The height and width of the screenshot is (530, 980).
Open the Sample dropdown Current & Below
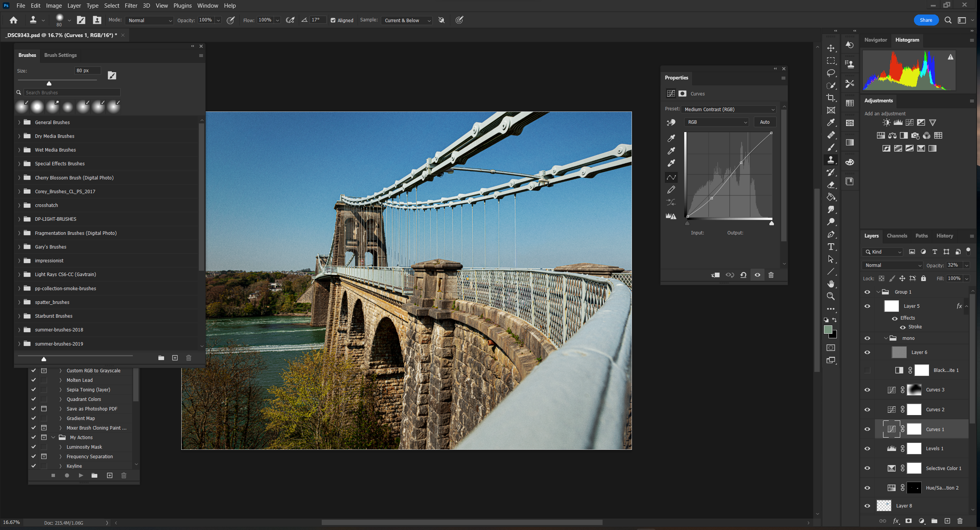[406, 21]
